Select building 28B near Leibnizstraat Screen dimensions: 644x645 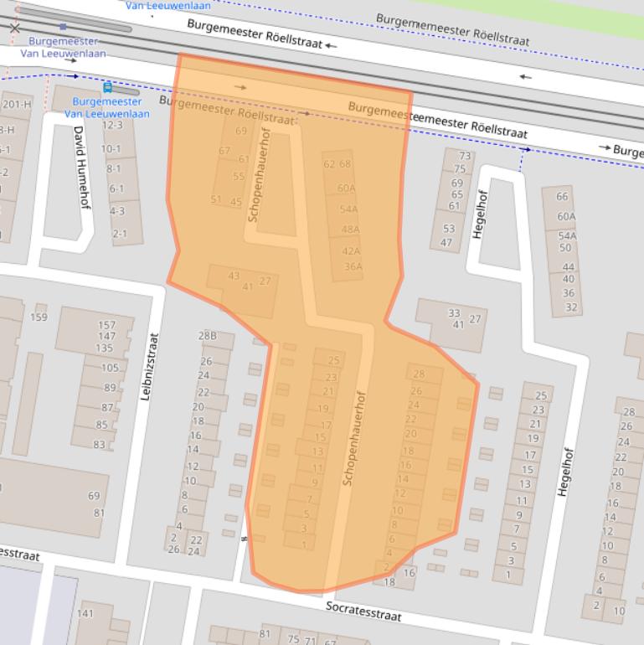(x=207, y=336)
